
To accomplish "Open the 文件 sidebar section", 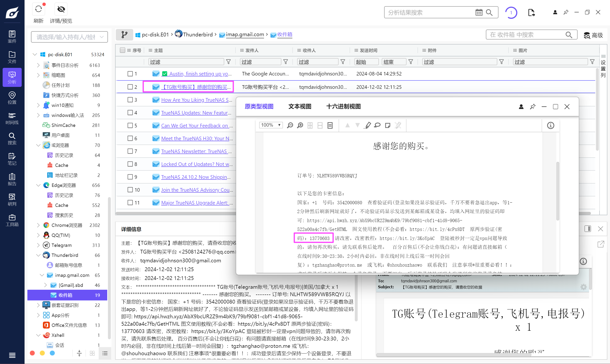I will (x=12, y=57).
